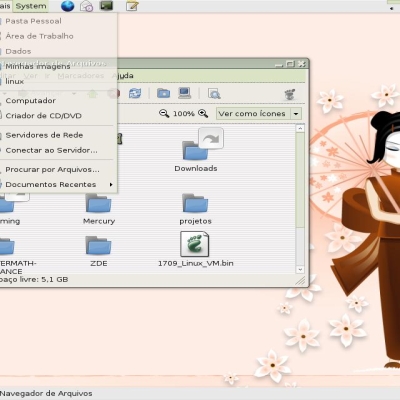Click the 'Mercury' name label
The height and width of the screenshot is (400, 400).
99,221
